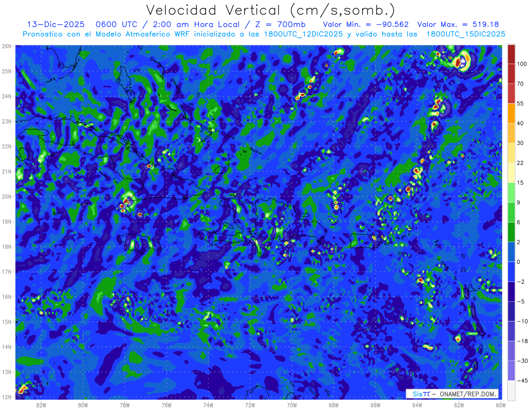The height and width of the screenshot is (411, 532).
Task: Click the latitude label '14N'
Action: [x=7, y=347]
